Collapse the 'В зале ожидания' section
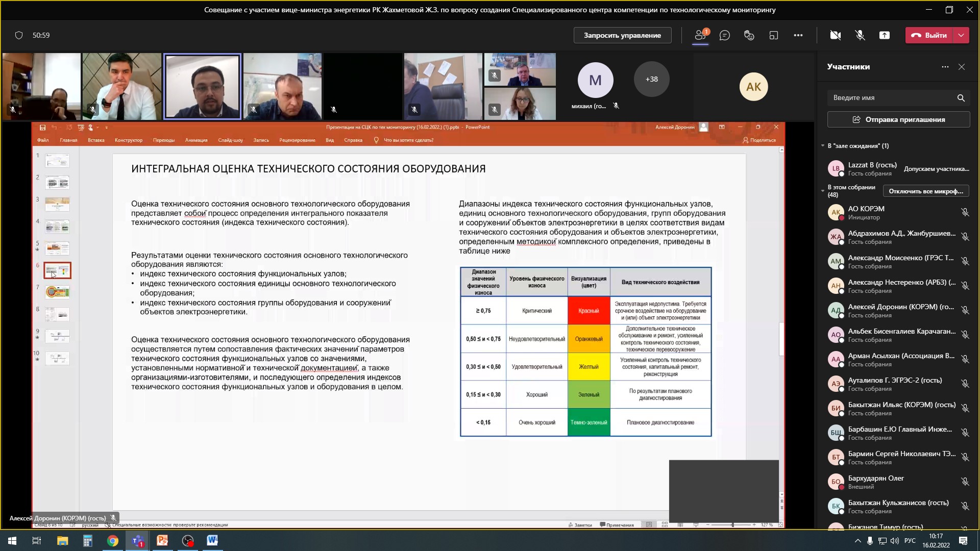 coord(823,146)
